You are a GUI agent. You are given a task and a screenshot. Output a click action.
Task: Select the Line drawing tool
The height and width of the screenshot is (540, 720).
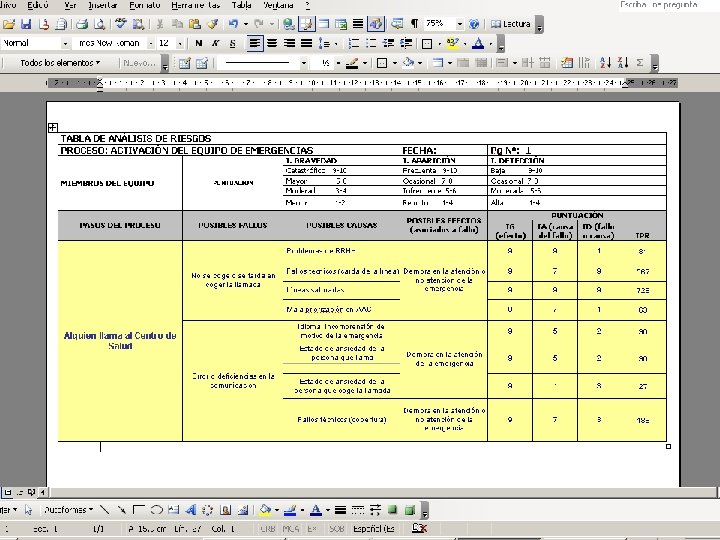point(105,510)
